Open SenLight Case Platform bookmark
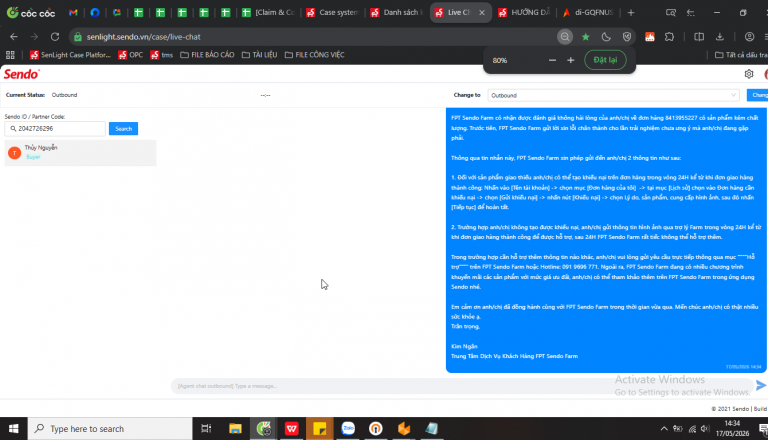The height and width of the screenshot is (440, 768). [71, 55]
